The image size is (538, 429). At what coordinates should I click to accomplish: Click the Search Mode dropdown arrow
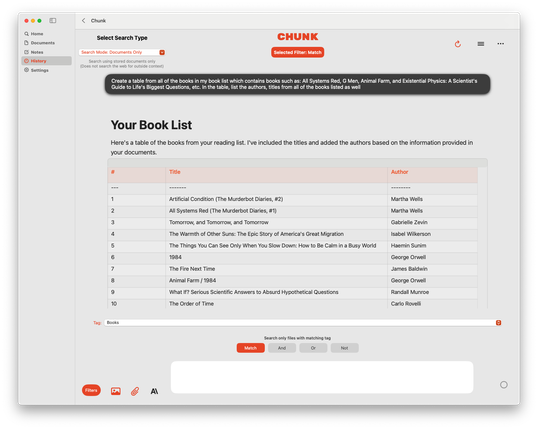pyautogui.click(x=162, y=52)
